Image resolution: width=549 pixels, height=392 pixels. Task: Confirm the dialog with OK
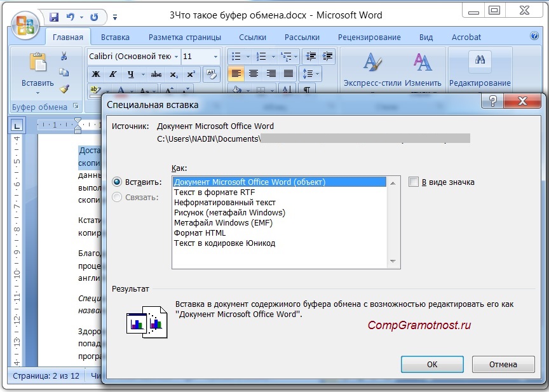(432, 364)
